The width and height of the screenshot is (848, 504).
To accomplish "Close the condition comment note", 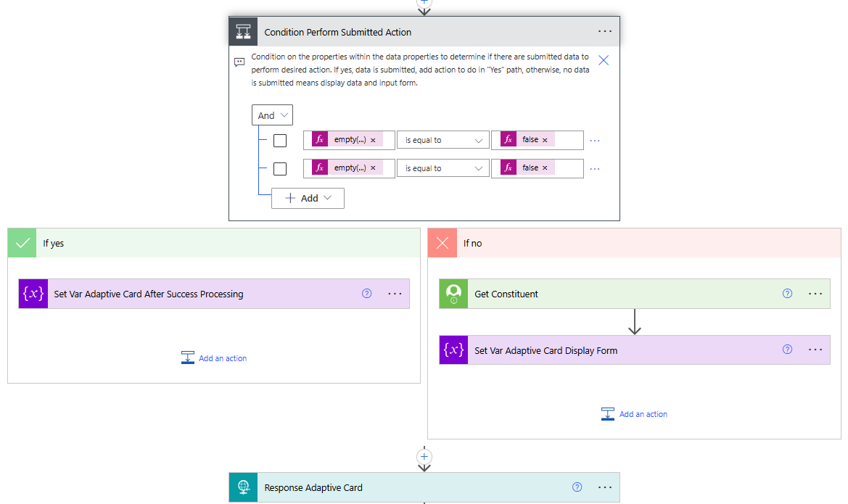I will 604,60.
